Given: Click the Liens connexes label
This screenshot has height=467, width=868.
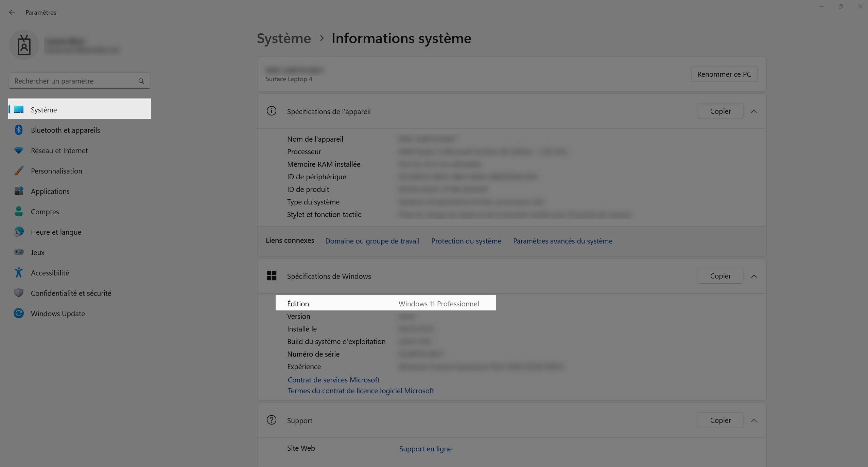Looking at the screenshot, I should pos(290,240).
